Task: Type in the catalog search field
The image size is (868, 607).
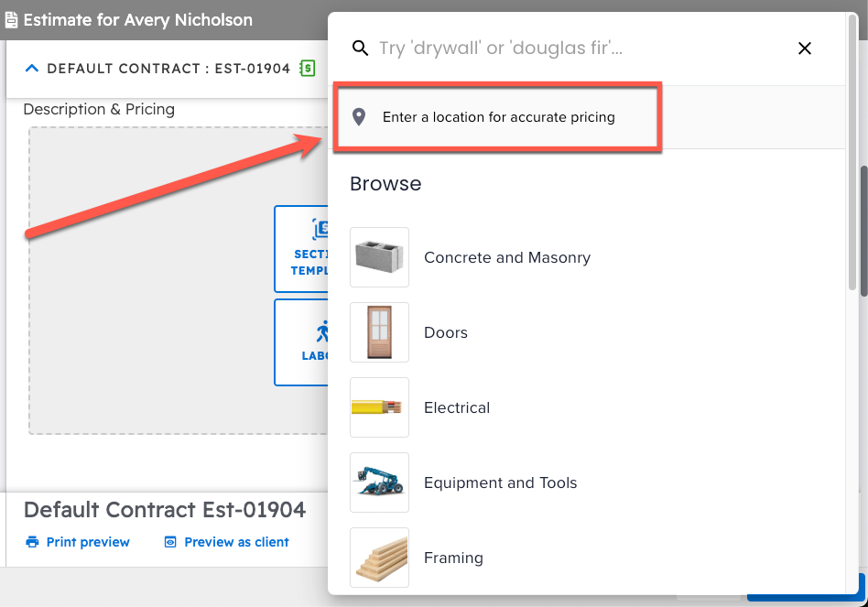Action: 568,49
